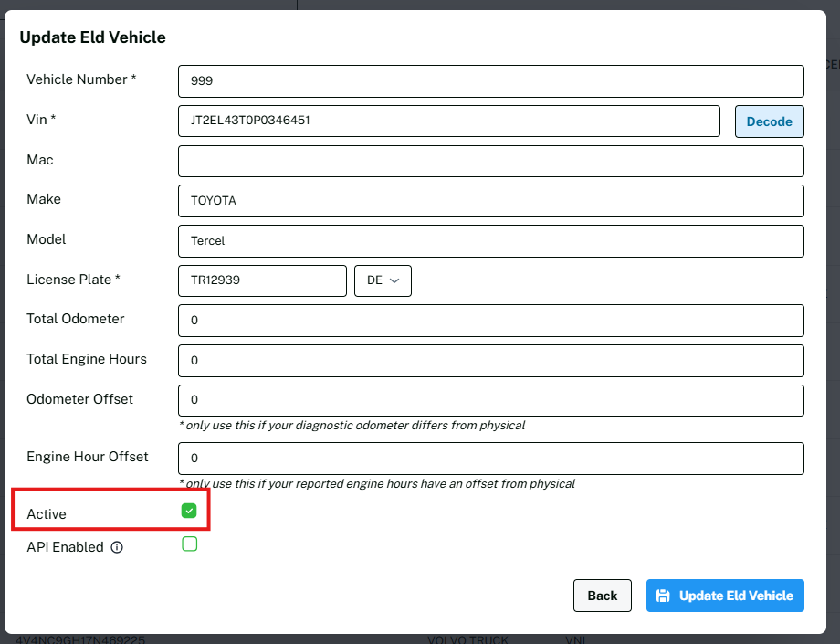The height and width of the screenshot is (644, 840).
Task: Click the Model field showing Tercel
Action: pyautogui.click(x=490, y=241)
